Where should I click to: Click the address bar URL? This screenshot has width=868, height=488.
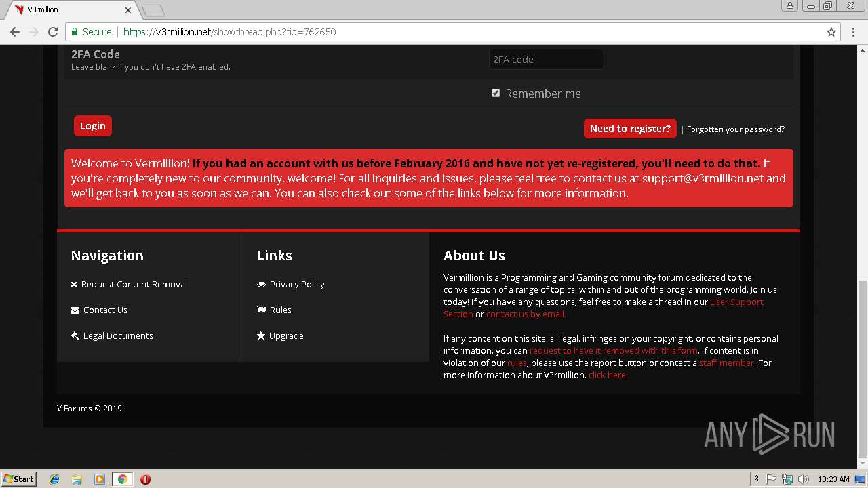click(x=230, y=32)
